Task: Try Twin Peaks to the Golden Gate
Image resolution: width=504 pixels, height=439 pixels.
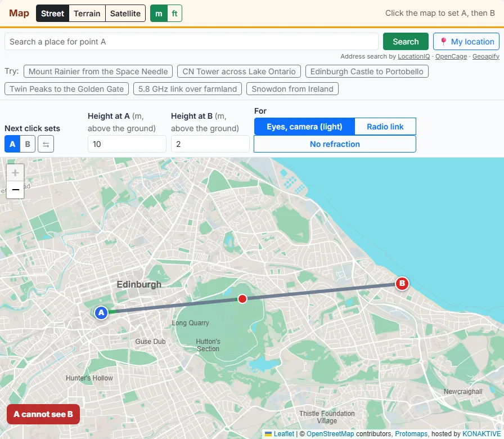Action: (x=66, y=89)
